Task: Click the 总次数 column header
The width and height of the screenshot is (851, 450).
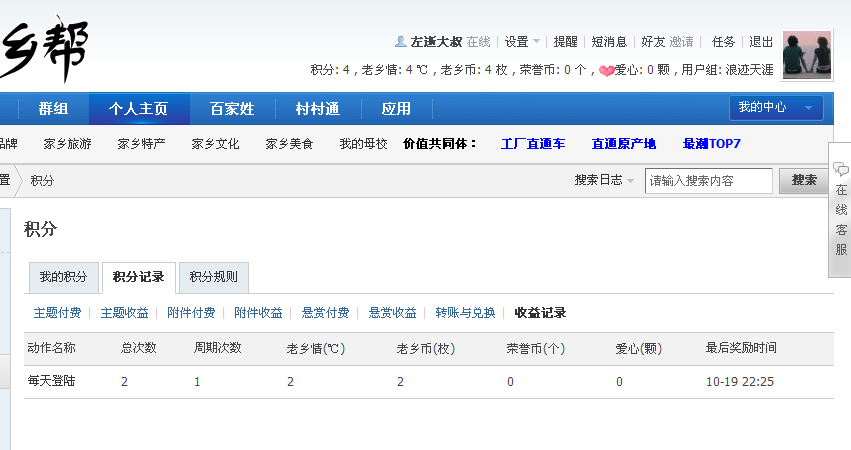Action: (x=139, y=348)
